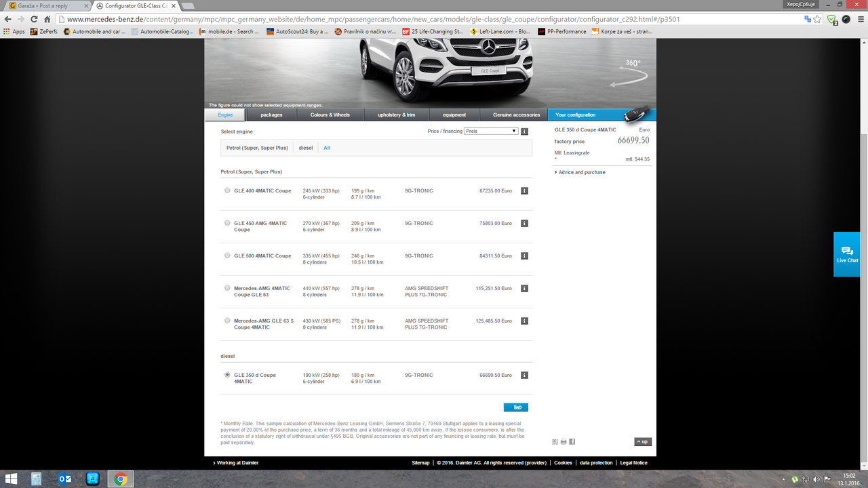
Task: Switch to Engine tab
Action: point(225,115)
